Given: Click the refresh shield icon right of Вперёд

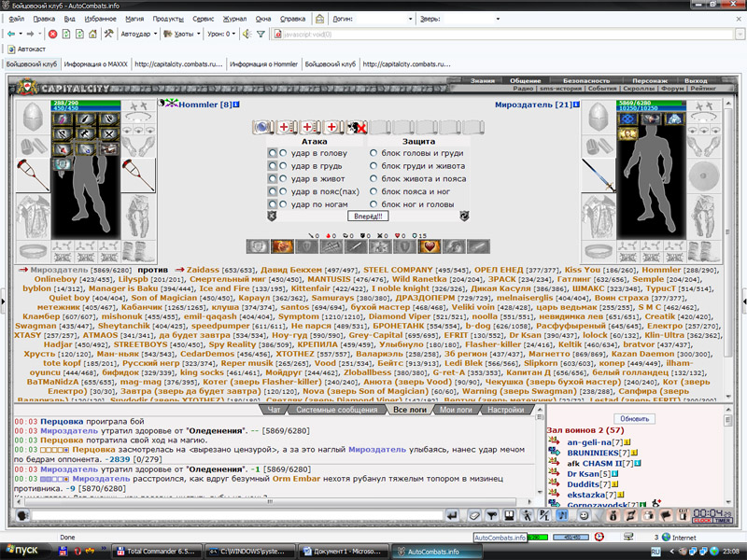Looking at the screenshot, I should tap(464, 217).
